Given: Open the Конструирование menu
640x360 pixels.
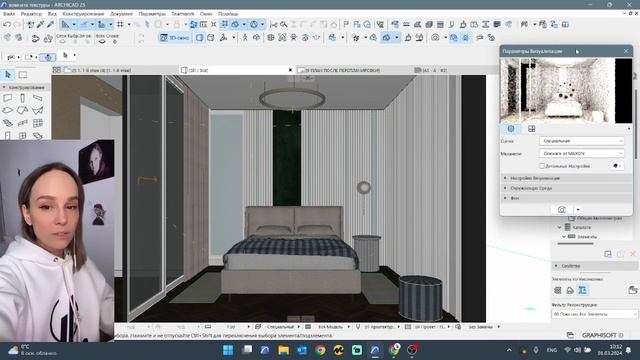Looking at the screenshot, I should [x=83, y=14].
